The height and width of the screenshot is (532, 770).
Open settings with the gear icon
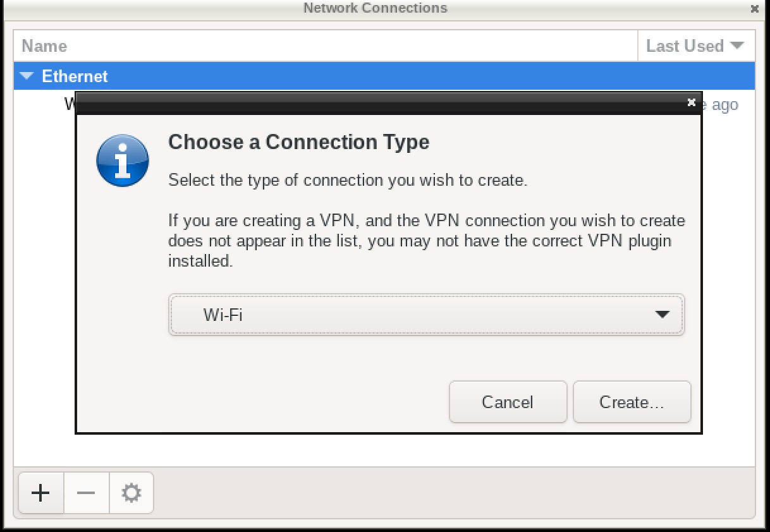tap(131, 492)
